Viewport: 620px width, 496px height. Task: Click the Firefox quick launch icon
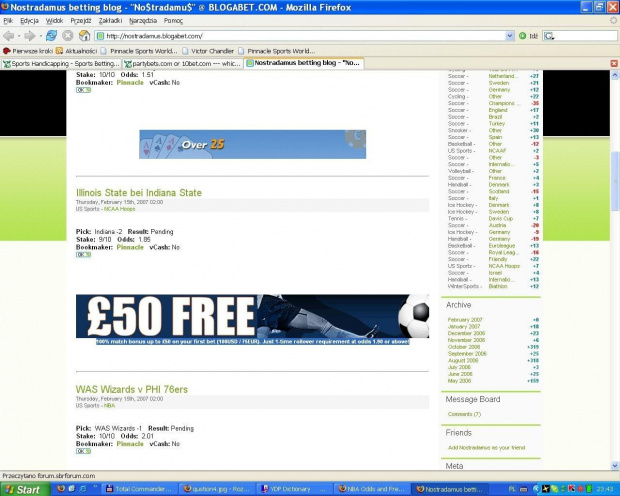coord(61,489)
